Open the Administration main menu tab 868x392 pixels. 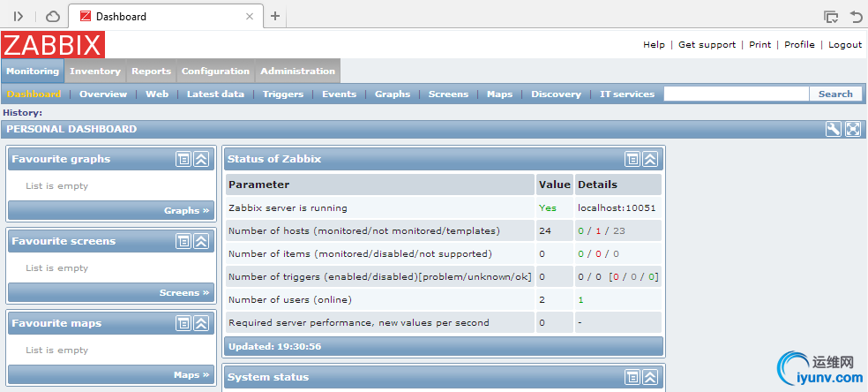point(298,71)
